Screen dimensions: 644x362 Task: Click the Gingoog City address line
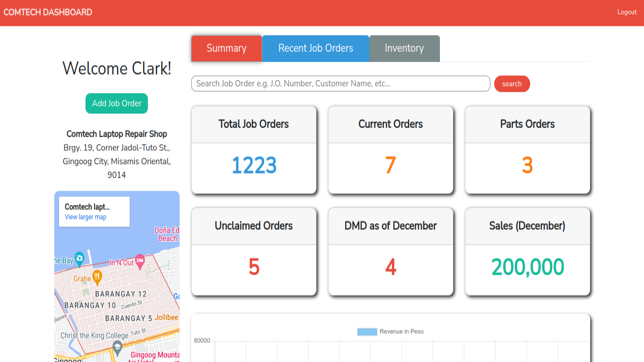pos(117,161)
